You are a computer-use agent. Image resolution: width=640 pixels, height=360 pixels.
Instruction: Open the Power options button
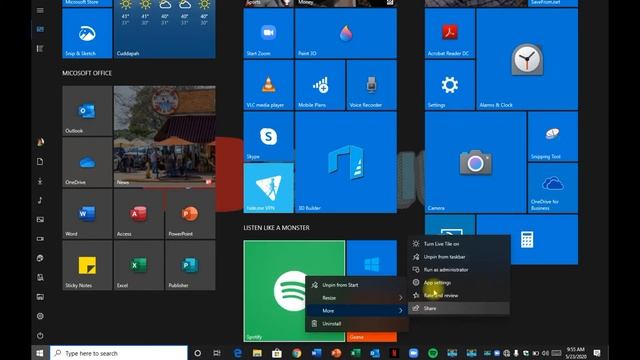40,336
